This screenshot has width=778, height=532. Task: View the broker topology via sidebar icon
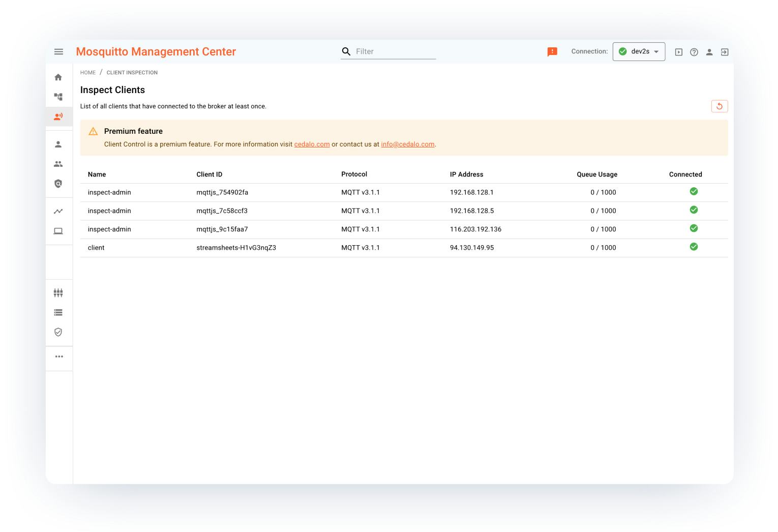coord(58,97)
